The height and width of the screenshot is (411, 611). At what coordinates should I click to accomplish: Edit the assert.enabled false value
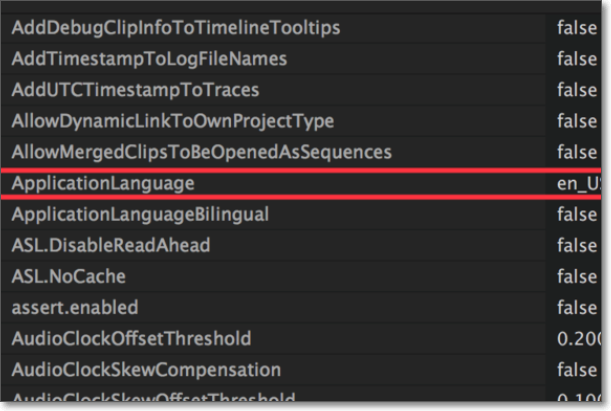point(577,307)
